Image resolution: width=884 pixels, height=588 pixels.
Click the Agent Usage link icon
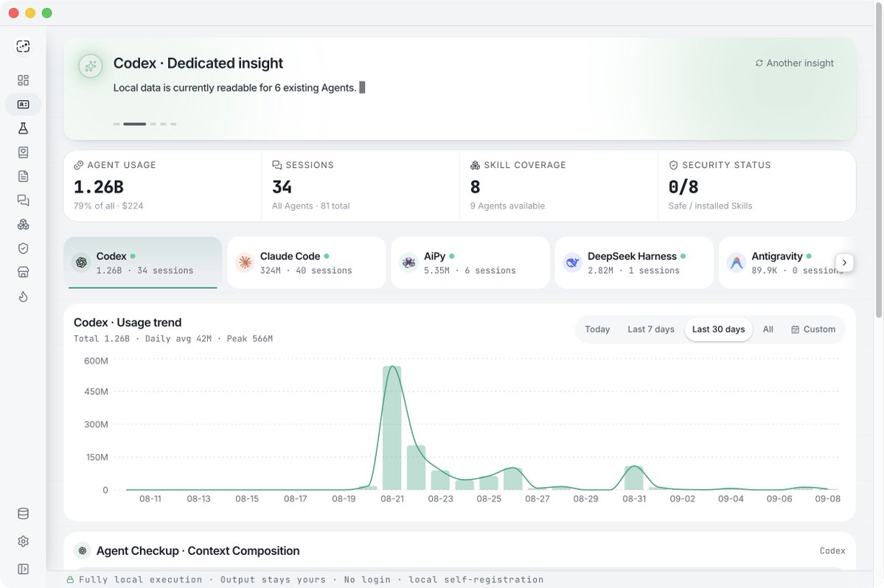(x=78, y=165)
